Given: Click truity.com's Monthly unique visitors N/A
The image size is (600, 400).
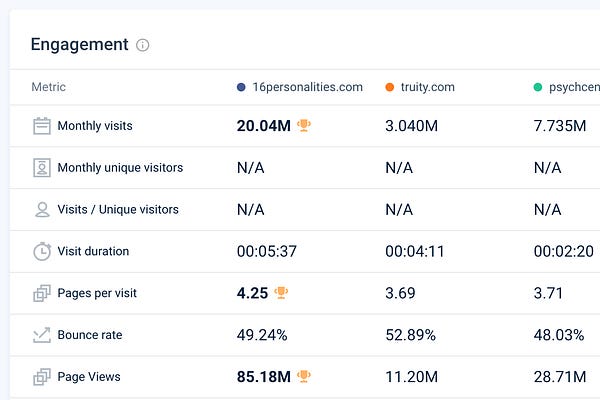Looking at the screenshot, I should tap(399, 168).
